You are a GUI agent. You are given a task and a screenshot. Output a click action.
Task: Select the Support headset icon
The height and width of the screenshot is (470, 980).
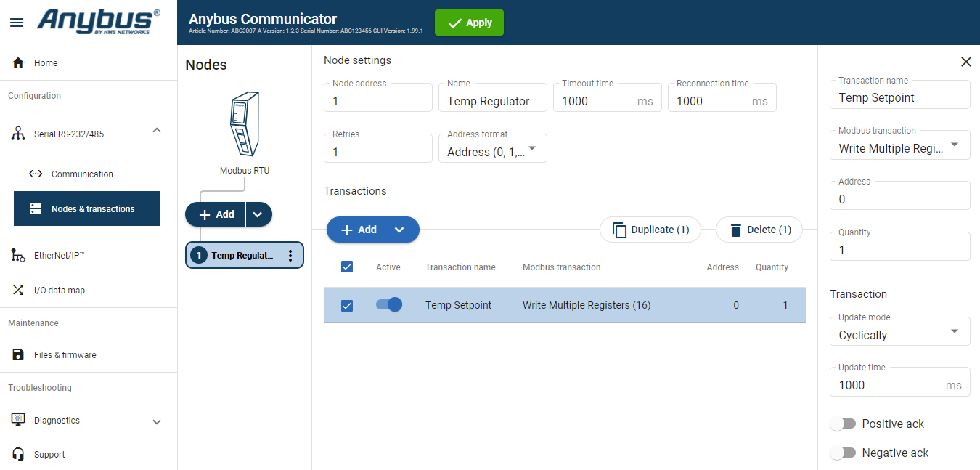pyautogui.click(x=17, y=453)
